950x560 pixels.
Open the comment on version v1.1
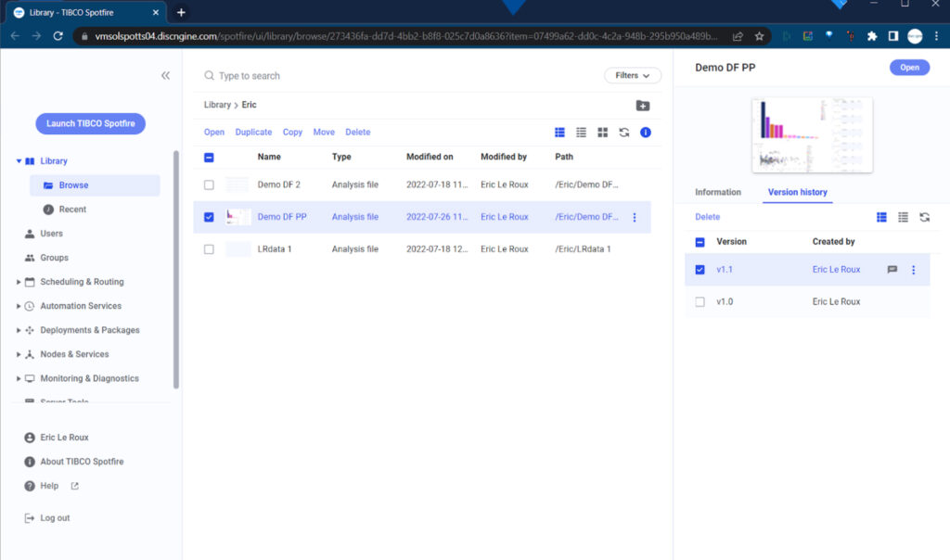click(892, 270)
